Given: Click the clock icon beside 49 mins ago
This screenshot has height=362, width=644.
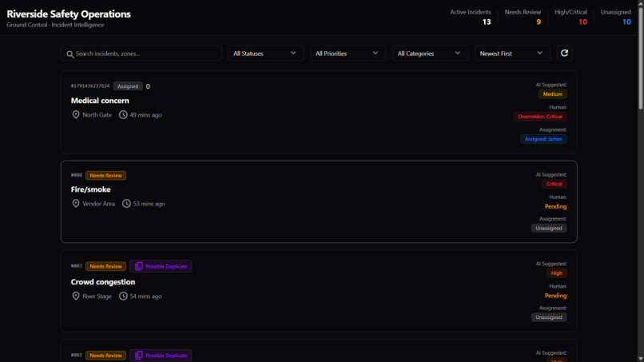Looking at the screenshot, I should click(x=123, y=114).
